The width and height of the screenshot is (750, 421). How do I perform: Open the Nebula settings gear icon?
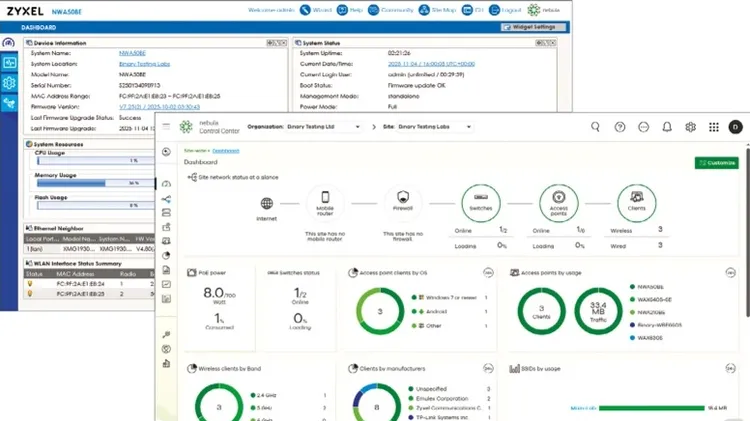[690, 127]
